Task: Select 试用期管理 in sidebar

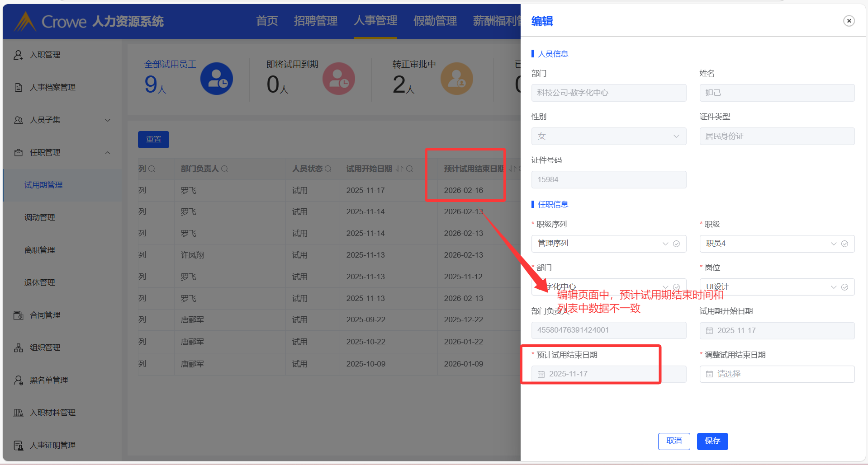Action: pos(43,185)
